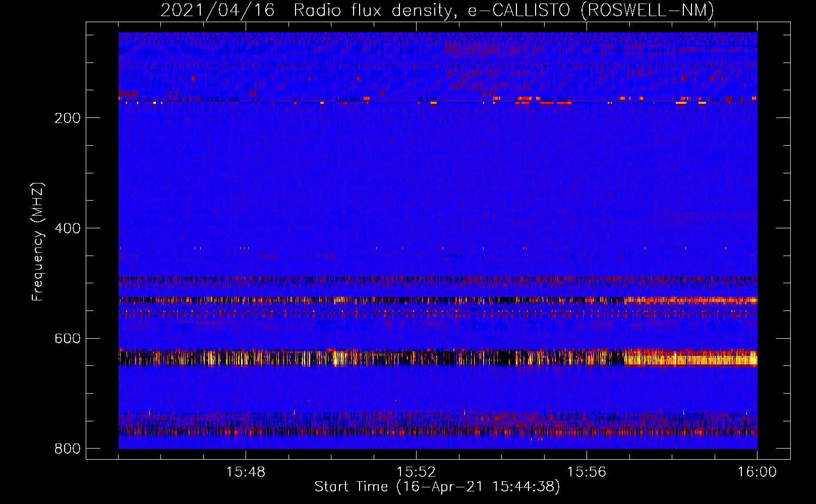Click the 'Start Time (16-Apr-21 15:44:38)' label
Viewport: 816px width, 504px height.
[437, 487]
